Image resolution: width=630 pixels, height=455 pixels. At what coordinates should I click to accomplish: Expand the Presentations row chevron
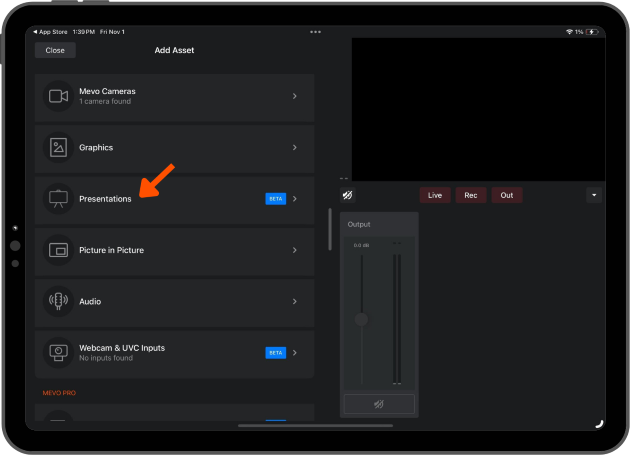pos(295,199)
